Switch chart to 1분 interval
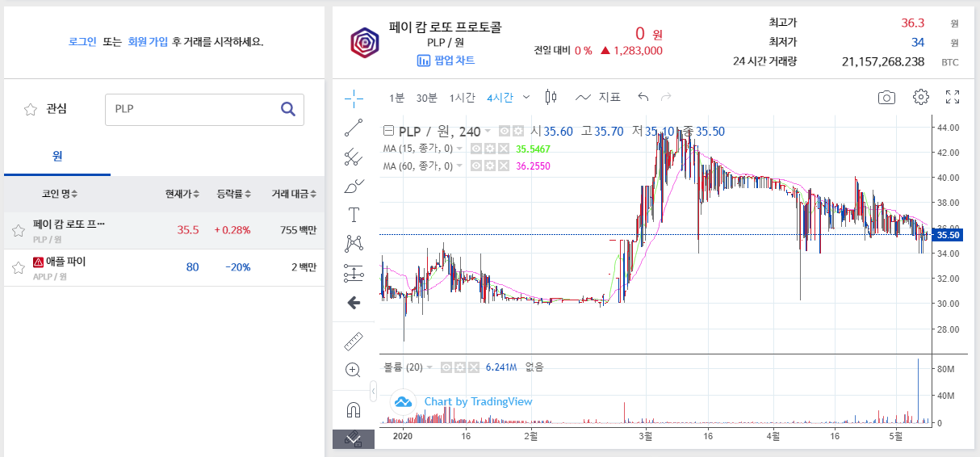980x457 pixels. (x=396, y=98)
